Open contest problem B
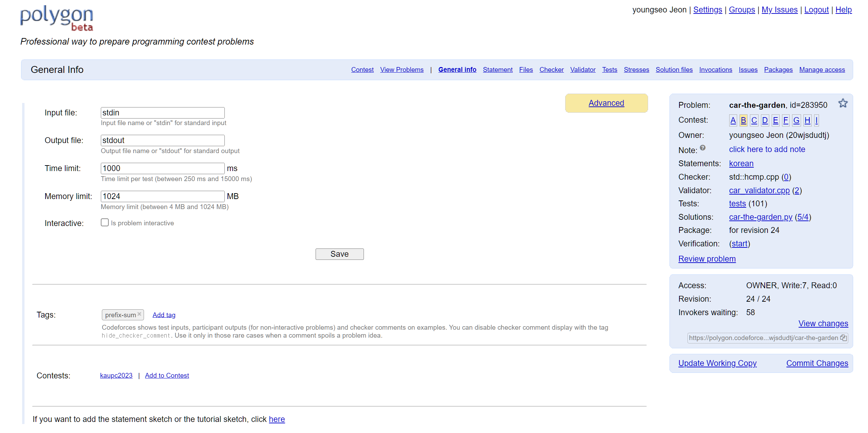 pos(743,120)
